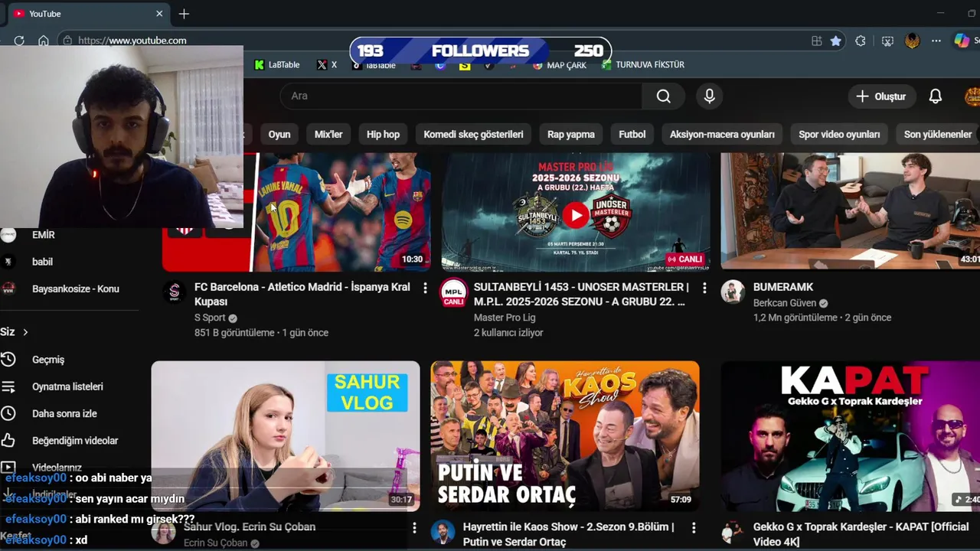980x551 pixels.
Task: Open the Hayrettin channel avatar
Action: (443, 532)
